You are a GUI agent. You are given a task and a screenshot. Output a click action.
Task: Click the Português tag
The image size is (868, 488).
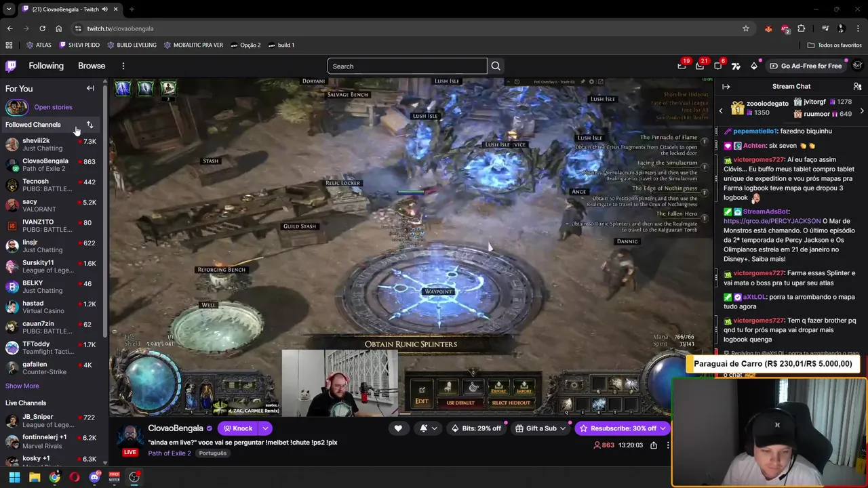tap(213, 453)
